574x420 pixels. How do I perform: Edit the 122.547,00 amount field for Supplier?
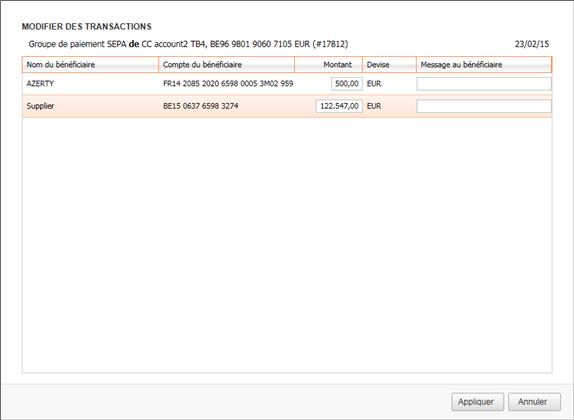(339, 106)
